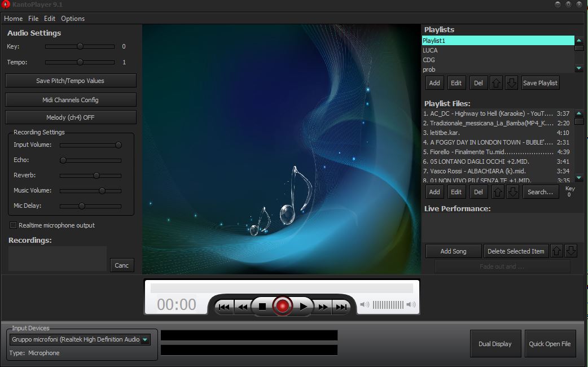Click the mute speaker icon on volume bar
The width and height of the screenshot is (588, 367).
pyautogui.click(x=364, y=304)
